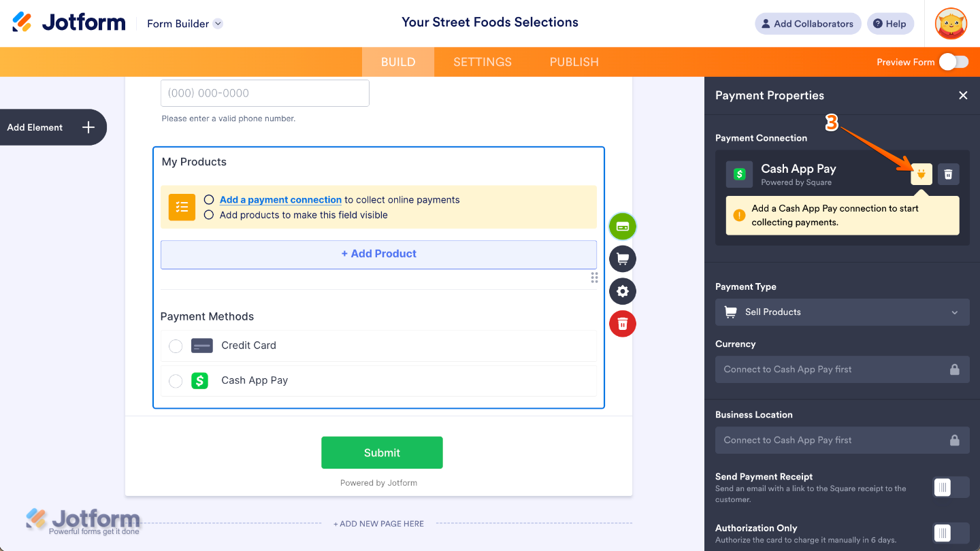Toggle Authorization Only switch
Viewport: 980px width, 551px height.
[950, 533]
